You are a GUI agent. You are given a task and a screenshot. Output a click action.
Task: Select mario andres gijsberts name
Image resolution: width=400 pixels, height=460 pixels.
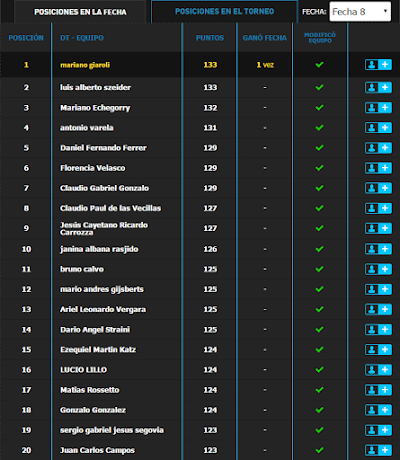102,289
